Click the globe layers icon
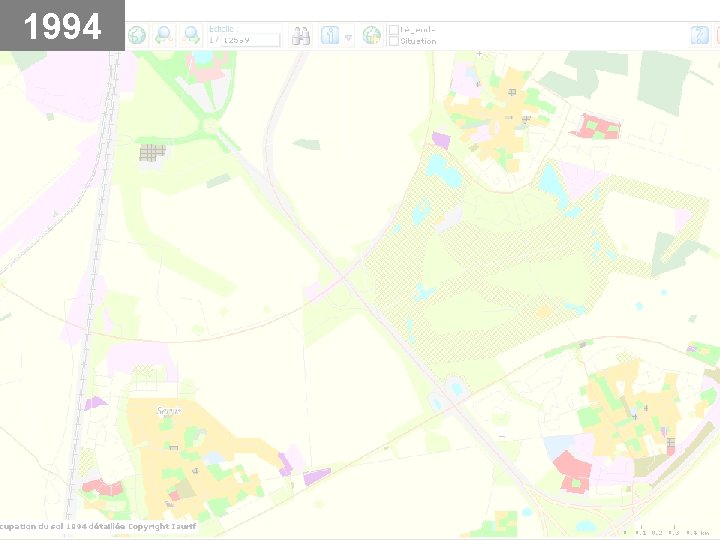Image resolution: width=720 pixels, height=540 pixels. (x=372, y=35)
